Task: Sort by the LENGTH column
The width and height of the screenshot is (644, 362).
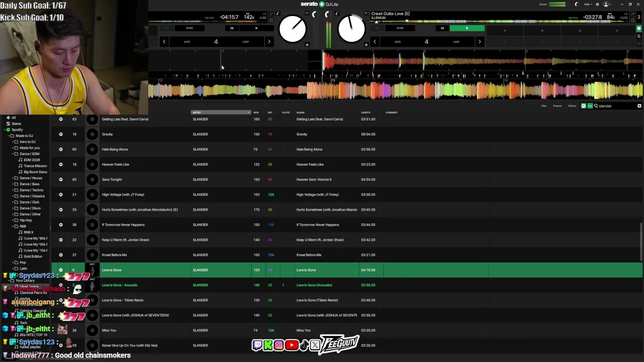Action: point(366,113)
